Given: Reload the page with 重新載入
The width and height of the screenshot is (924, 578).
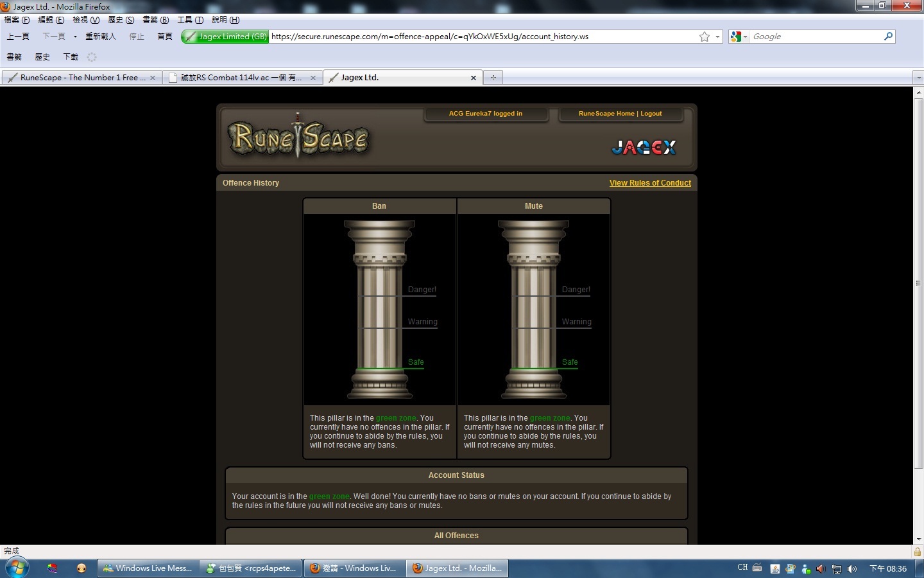Looking at the screenshot, I should (101, 37).
